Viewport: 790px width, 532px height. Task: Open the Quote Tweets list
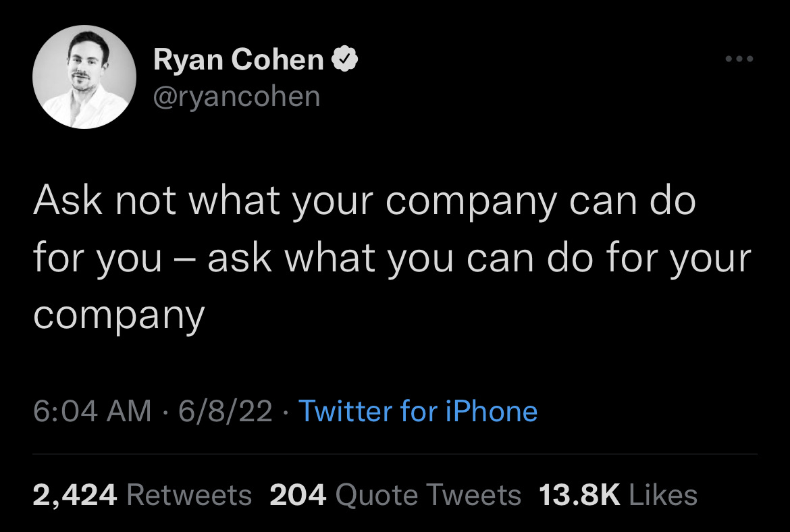(428, 496)
